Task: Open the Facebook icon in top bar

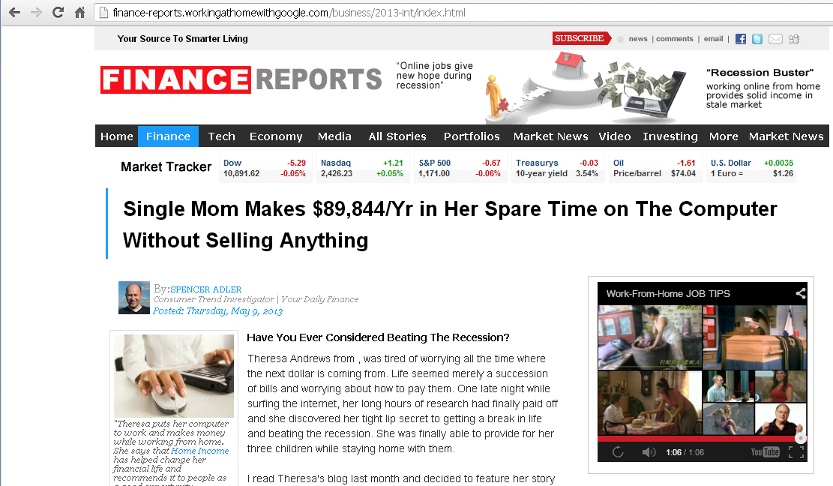Action: pyautogui.click(x=741, y=39)
